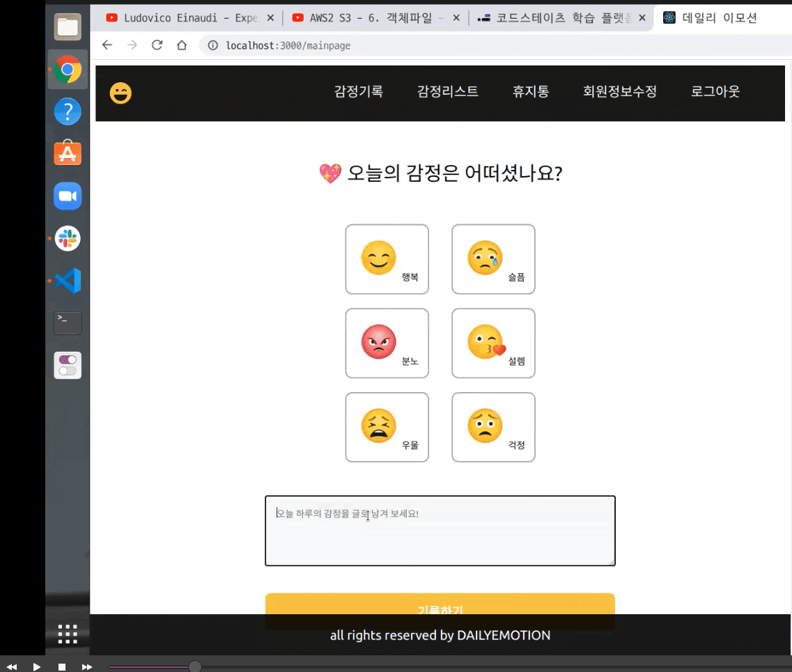Viewport: 792px width, 672px height.
Task: Go forward in browser history
Action: pos(132,45)
